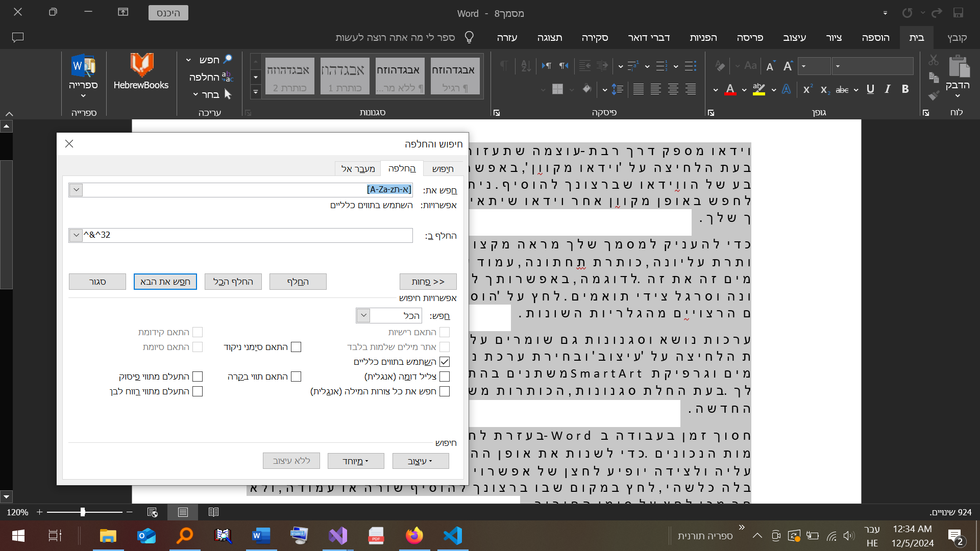This screenshot has width=980, height=551.
Task: Click the Windows Start button
Action: [x=18, y=536]
